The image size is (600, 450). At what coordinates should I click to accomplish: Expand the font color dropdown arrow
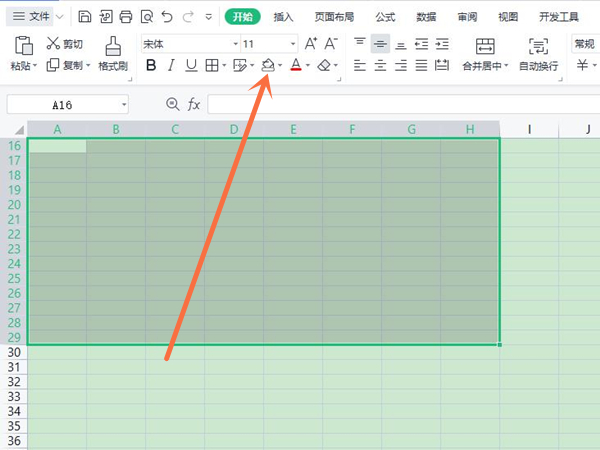click(308, 65)
